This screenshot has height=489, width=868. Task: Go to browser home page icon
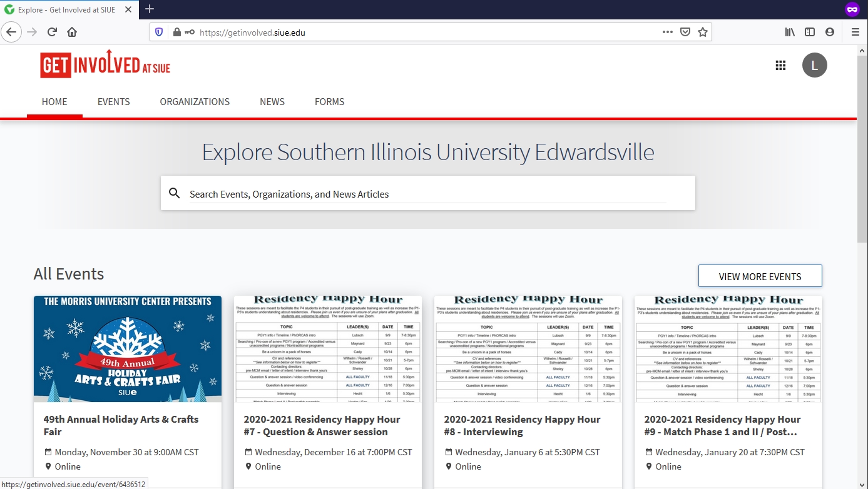click(72, 32)
